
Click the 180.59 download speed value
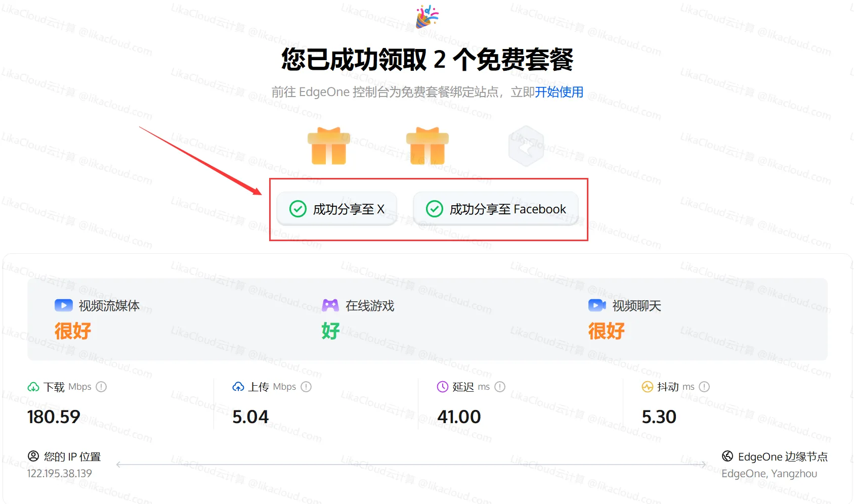click(54, 417)
